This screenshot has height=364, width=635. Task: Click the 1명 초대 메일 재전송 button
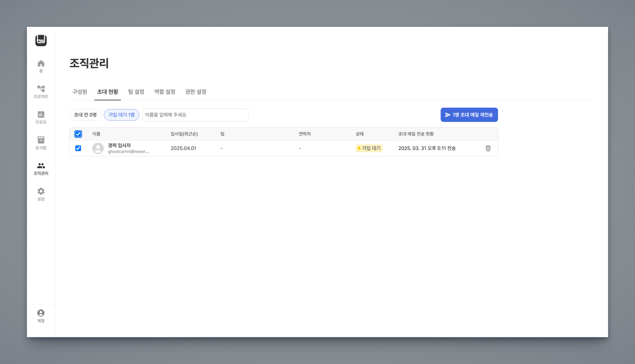pyautogui.click(x=469, y=115)
